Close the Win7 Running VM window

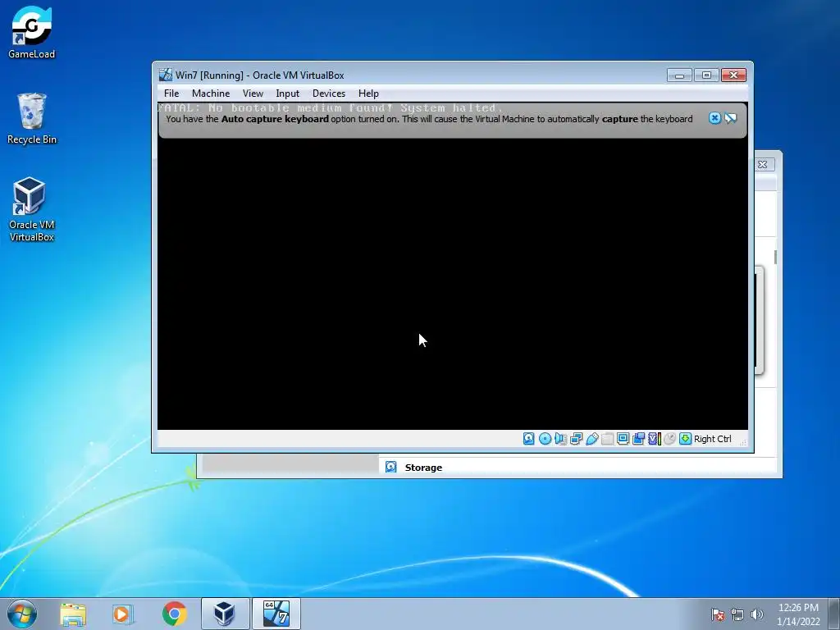coord(734,75)
